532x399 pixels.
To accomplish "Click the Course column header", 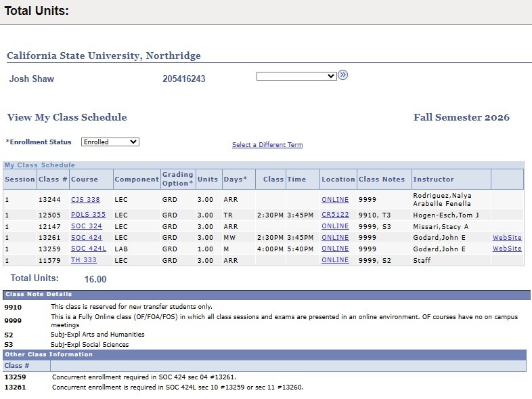I will tap(85, 180).
